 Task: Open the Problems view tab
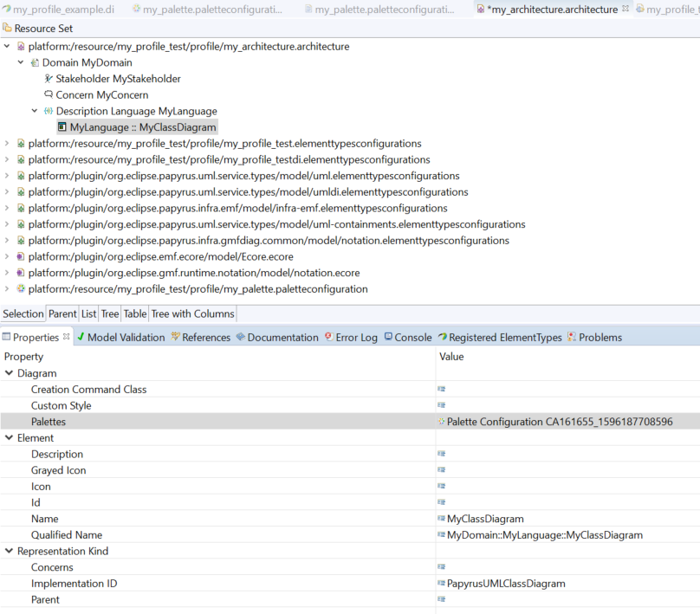(594, 338)
